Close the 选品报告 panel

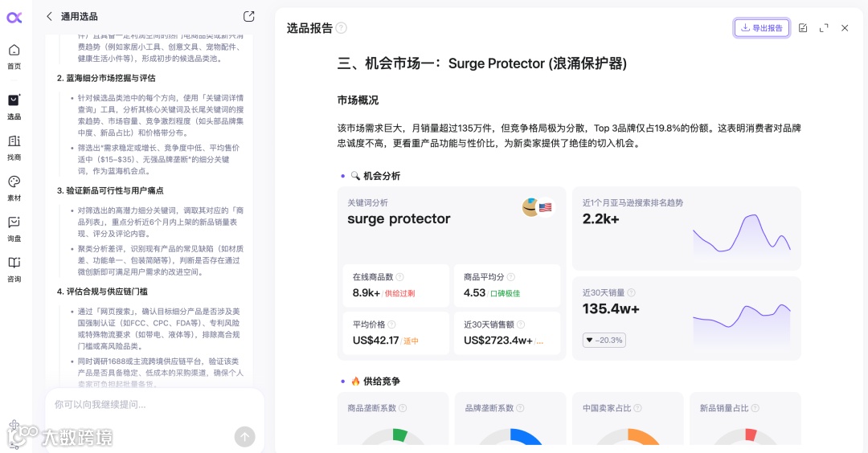tap(845, 27)
